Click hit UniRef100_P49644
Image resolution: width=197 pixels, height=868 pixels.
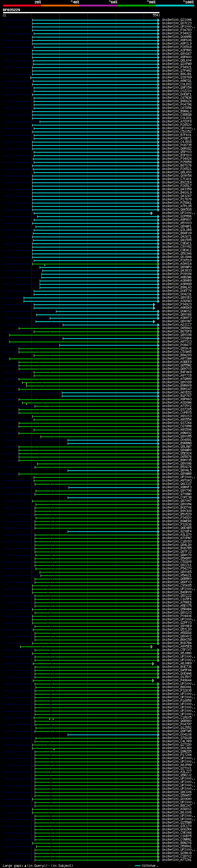[x=177, y=681]
